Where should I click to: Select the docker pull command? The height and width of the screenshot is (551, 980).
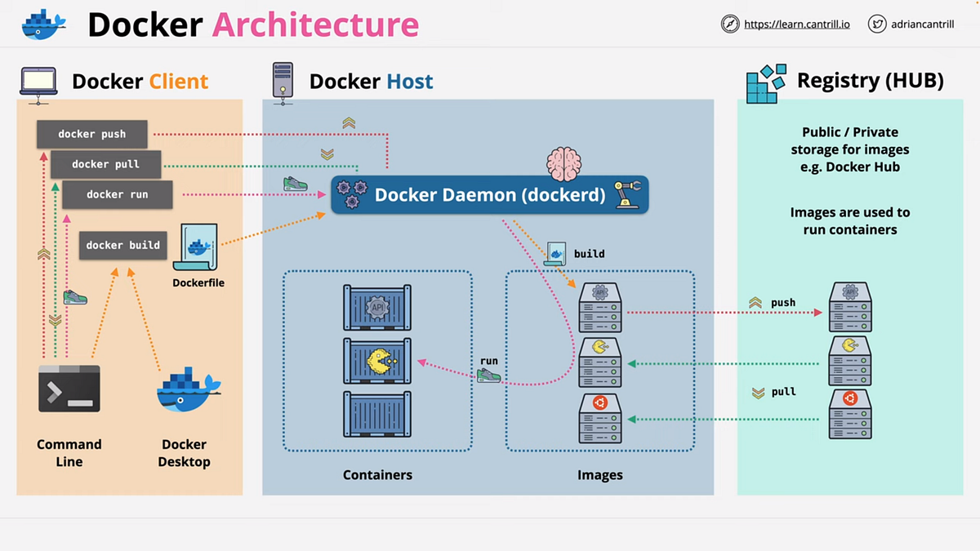pos(105,164)
